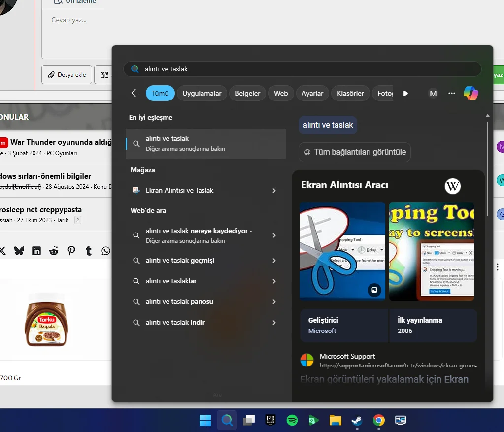The image size is (504, 432).
Task: Click the Dosya ekle button
Action: point(67,75)
